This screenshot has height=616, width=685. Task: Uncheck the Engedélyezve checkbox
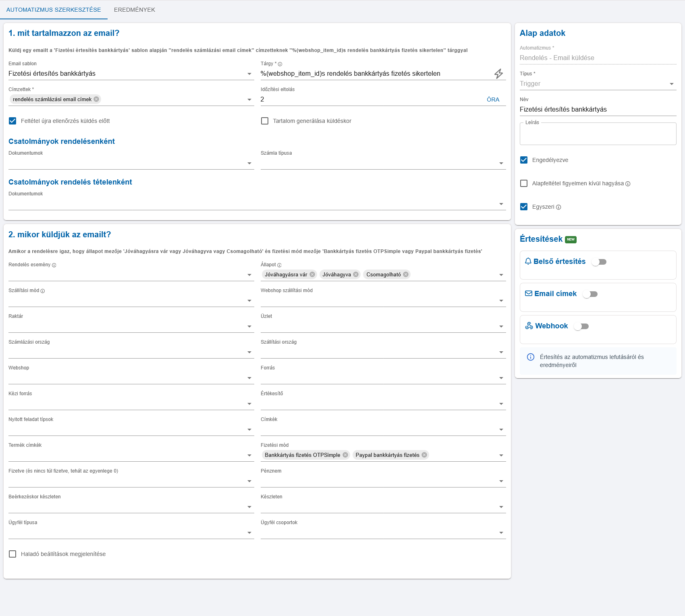coord(524,160)
